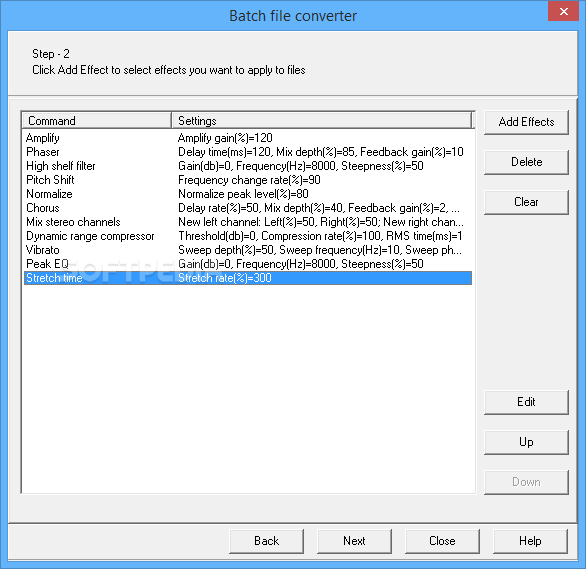This screenshot has height=569, width=586.
Task: Click the Settings column header
Action: (322, 121)
